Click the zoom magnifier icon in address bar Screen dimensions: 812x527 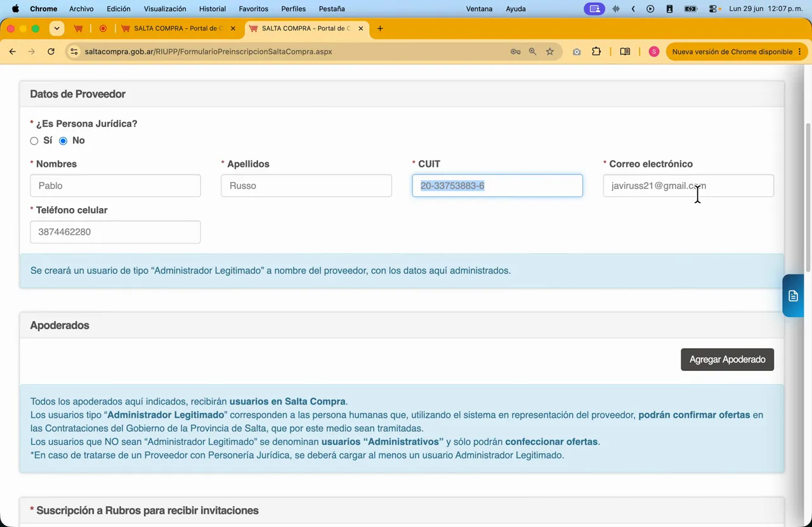(533, 51)
